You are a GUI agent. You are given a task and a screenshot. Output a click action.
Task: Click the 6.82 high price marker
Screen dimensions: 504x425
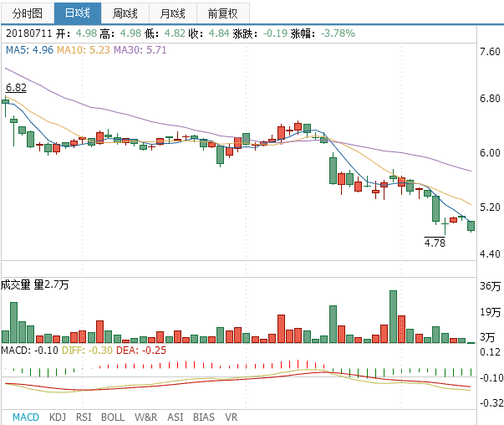click(x=16, y=88)
